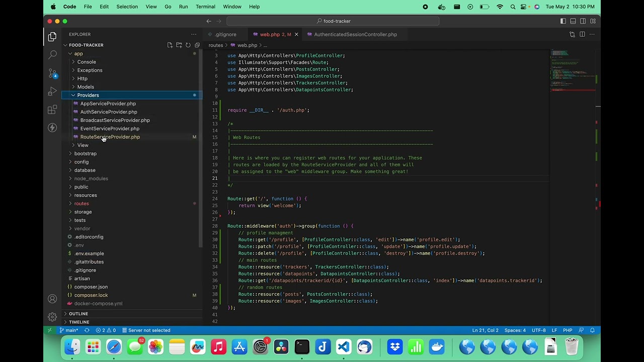644x362 pixels.
Task: Open editor More Actions ellipsis menu
Action: pos(592,34)
